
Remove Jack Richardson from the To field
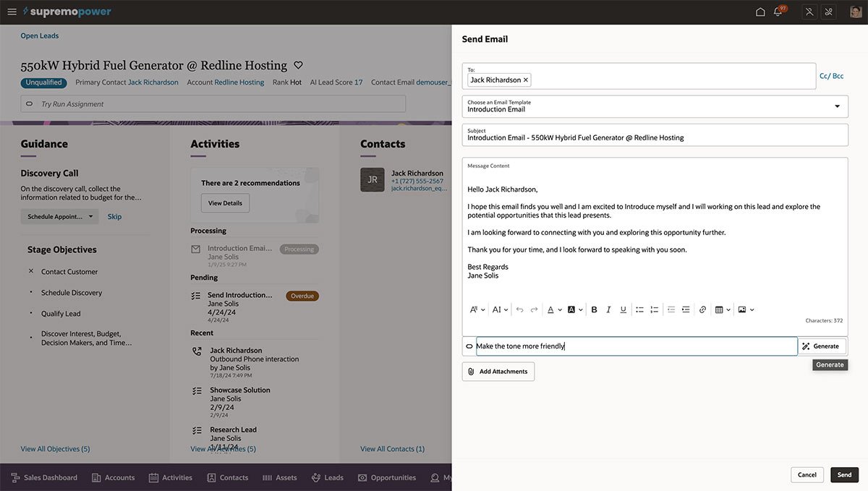[526, 80]
